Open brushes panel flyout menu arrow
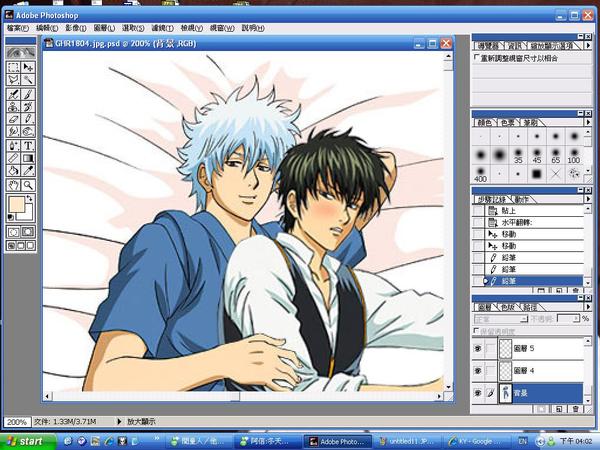The image size is (600, 450). click(x=588, y=122)
